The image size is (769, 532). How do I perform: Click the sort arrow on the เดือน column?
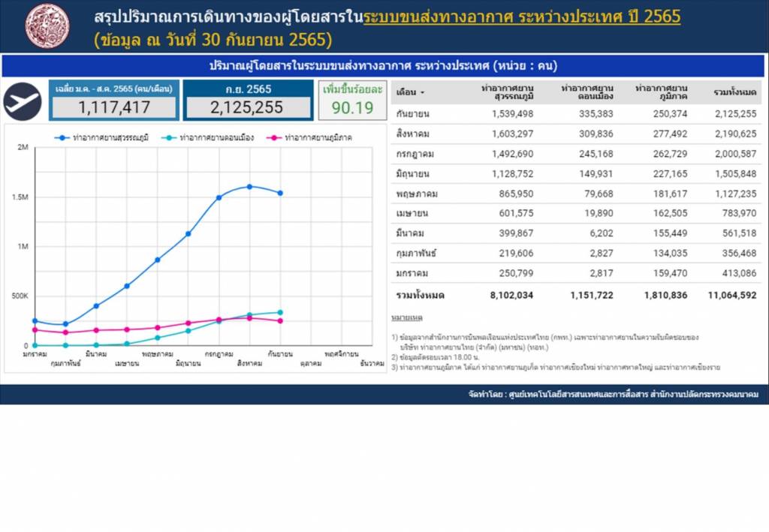click(422, 92)
